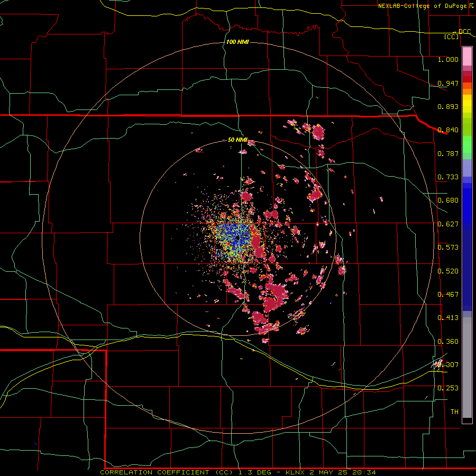Screen dimensions: 476x476
Task: Click the KLNX station identifier in caption
Action: tap(296, 472)
